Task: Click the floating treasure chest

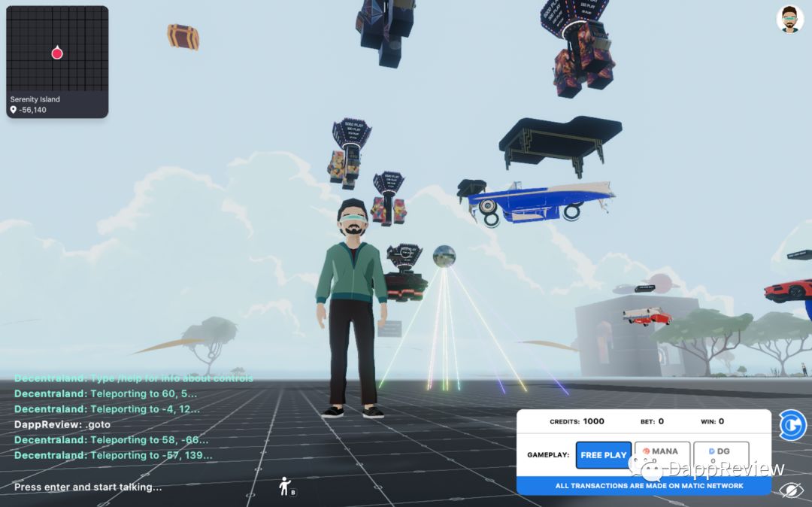Action: pos(183,37)
